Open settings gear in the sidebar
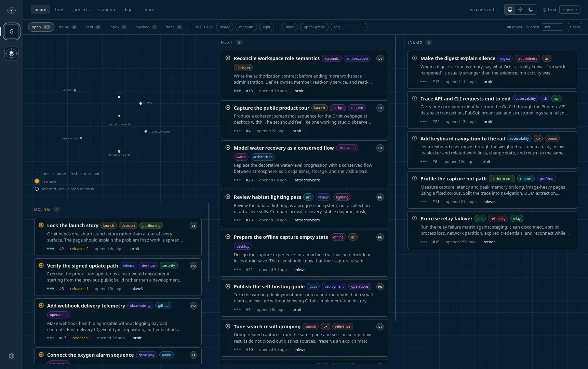The height and width of the screenshot is (369, 588). tap(12, 356)
